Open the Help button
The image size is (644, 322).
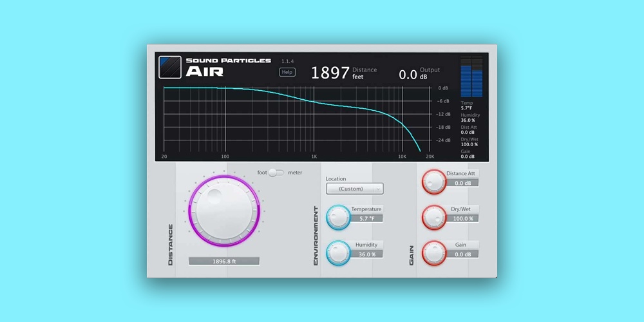287,72
